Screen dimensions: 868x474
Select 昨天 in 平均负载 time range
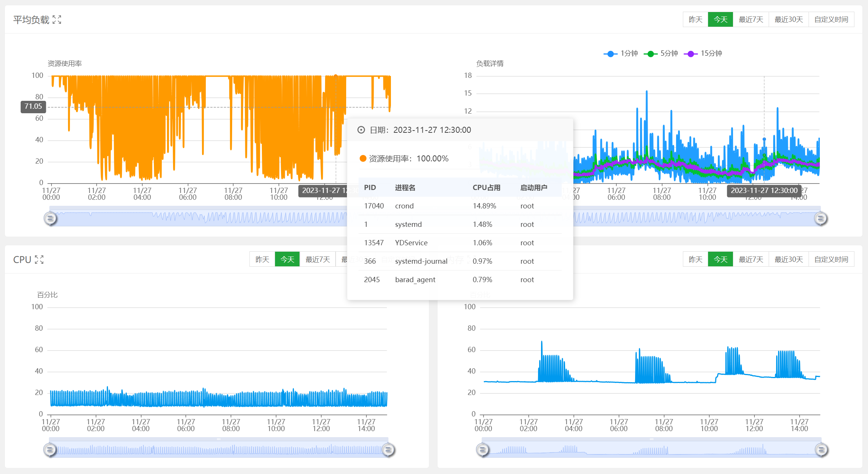click(695, 20)
